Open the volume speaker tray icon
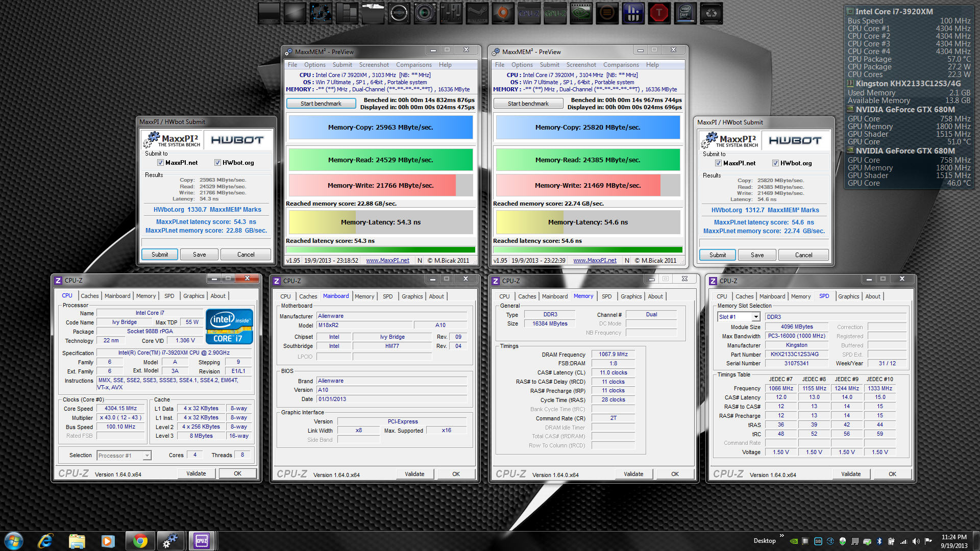This screenshot has width=980, height=551. [916, 541]
